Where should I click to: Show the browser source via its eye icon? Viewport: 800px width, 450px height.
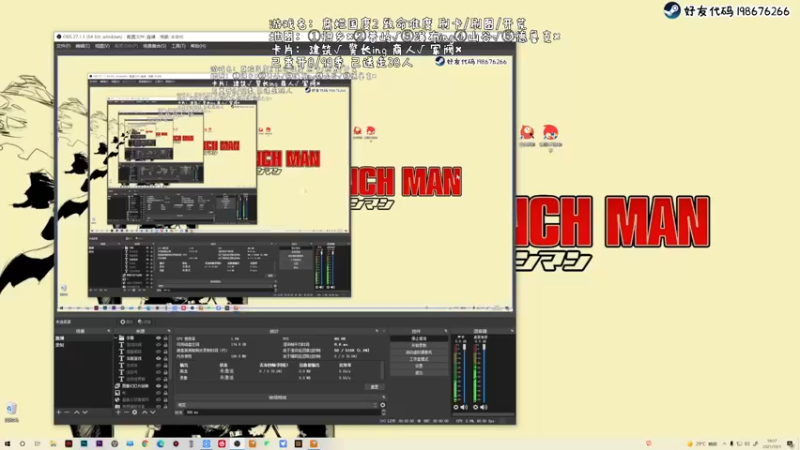pyautogui.click(x=158, y=399)
